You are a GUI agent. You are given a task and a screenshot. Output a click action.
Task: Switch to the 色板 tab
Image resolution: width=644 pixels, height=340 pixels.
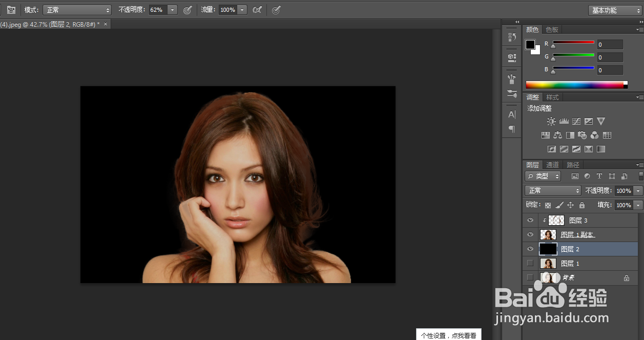(552, 30)
